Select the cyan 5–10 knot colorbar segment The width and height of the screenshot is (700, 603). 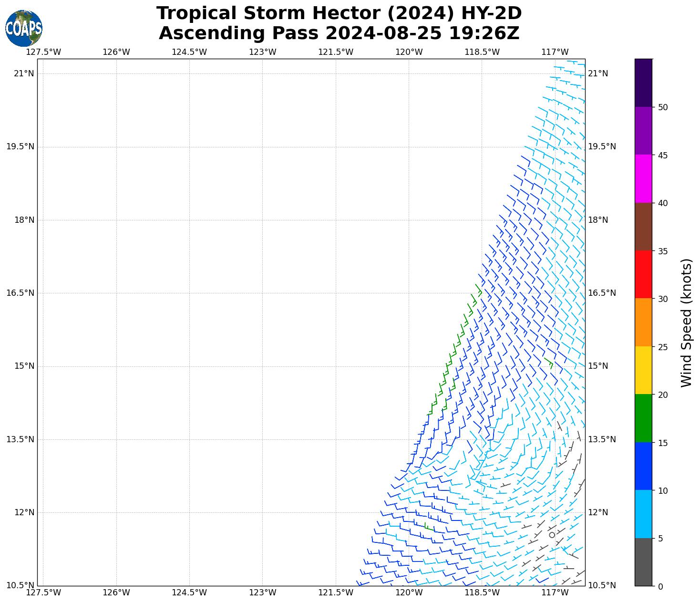pyautogui.click(x=643, y=514)
